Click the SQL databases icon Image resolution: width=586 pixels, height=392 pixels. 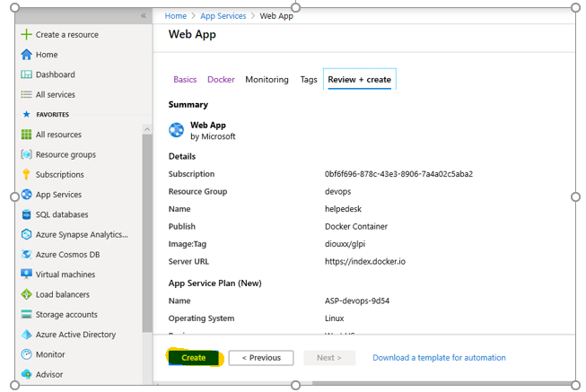point(26,215)
